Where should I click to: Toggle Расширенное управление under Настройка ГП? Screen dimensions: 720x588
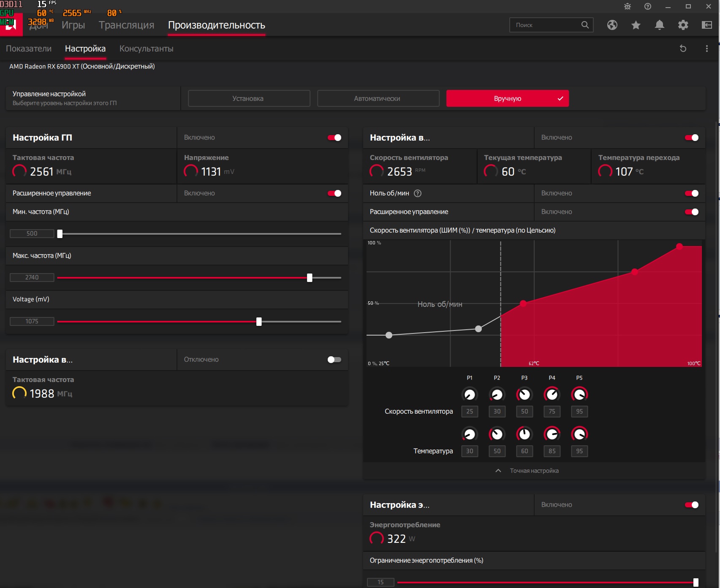coord(334,193)
